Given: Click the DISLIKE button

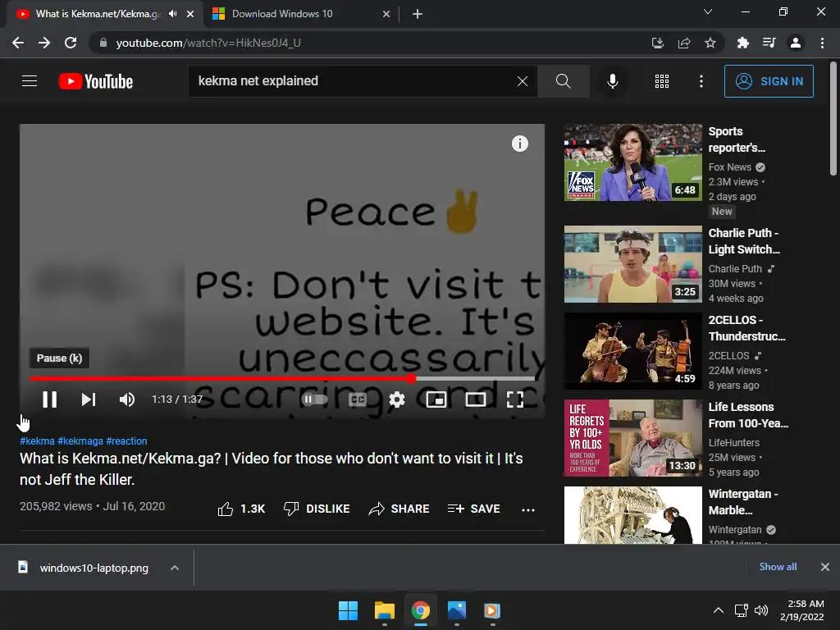Looking at the screenshot, I should point(317,509).
